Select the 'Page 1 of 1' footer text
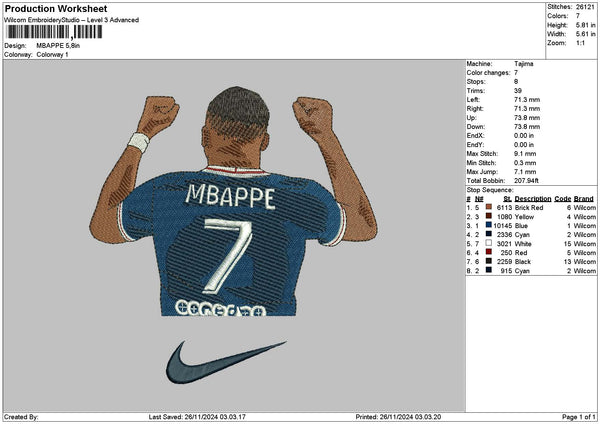The height and width of the screenshot is (424, 600). pos(579,417)
